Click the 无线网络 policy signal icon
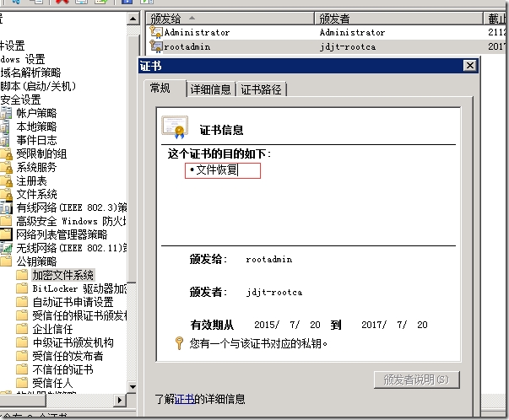The height and width of the screenshot is (420, 509). coord(6,248)
